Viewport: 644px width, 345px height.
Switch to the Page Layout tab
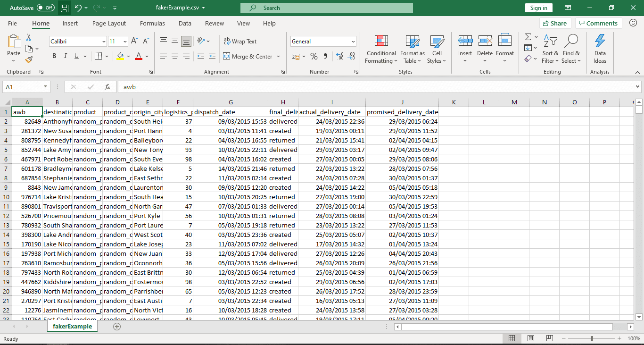click(x=109, y=23)
